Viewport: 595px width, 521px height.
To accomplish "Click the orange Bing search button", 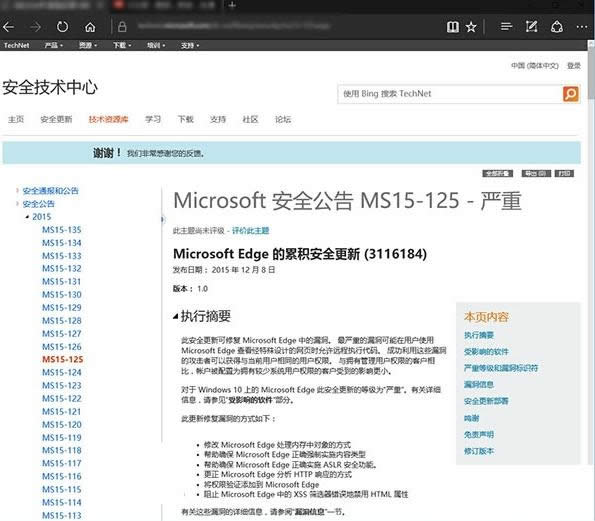I will (x=571, y=94).
